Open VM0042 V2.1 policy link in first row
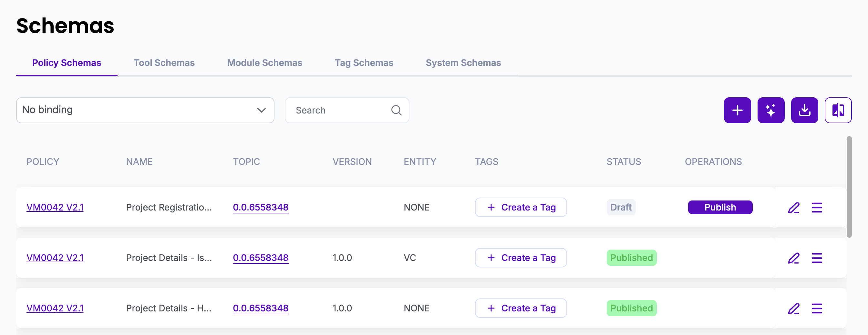This screenshot has width=868, height=335. 55,208
